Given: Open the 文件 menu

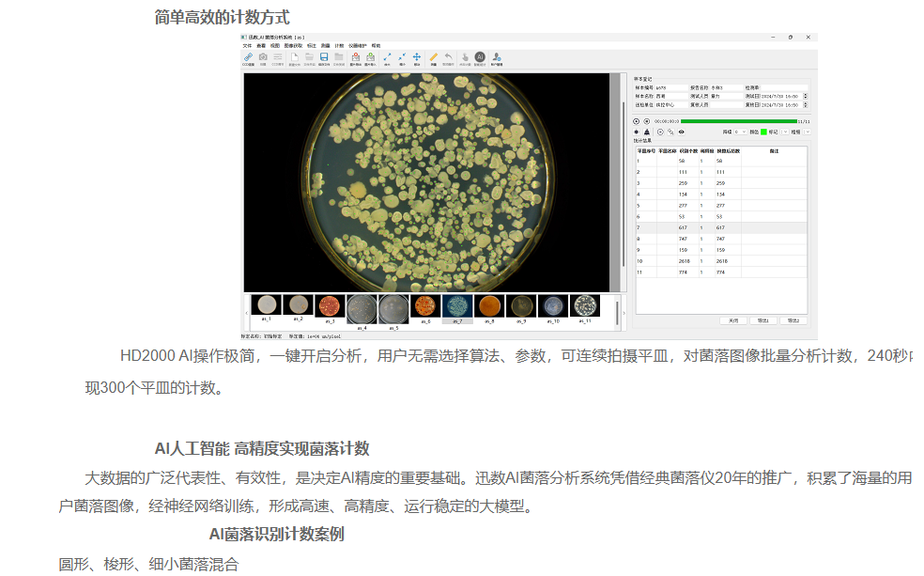Looking at the screenshot, I should [x=247, y=45].
